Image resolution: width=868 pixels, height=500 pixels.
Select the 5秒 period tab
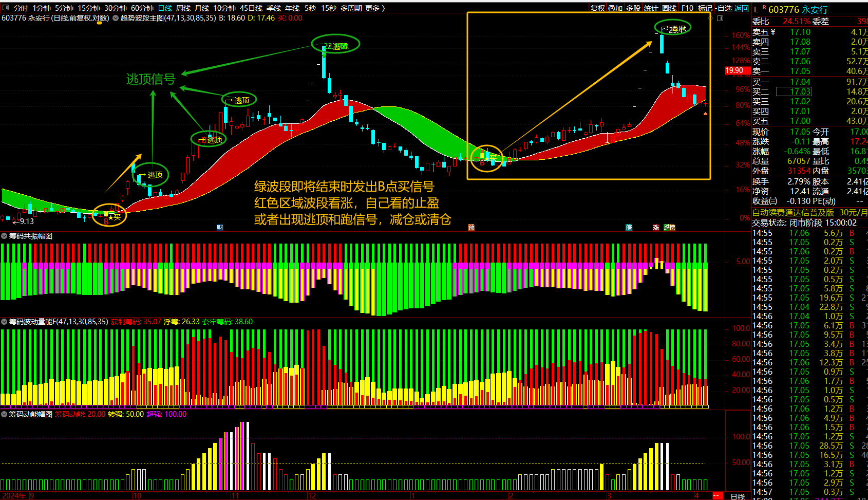tap(310, 8)
